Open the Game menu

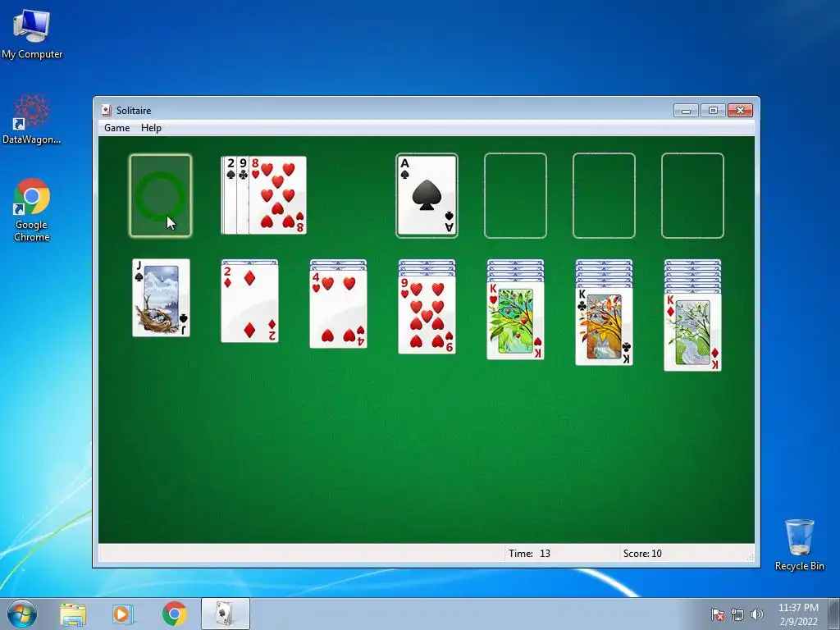point(116,127)
